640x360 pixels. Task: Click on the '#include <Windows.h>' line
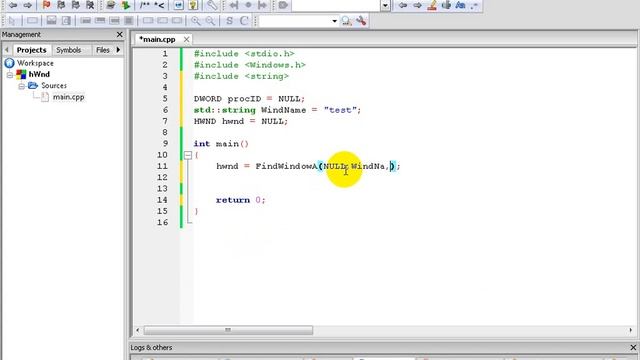pos(250,65)
